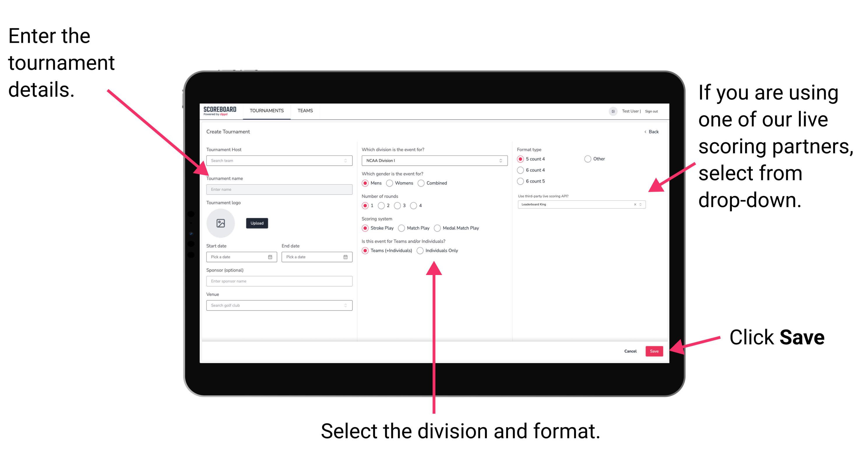Click the tournament logo upload icon
This screenshot has width=868, height=467.
[221, 223]
